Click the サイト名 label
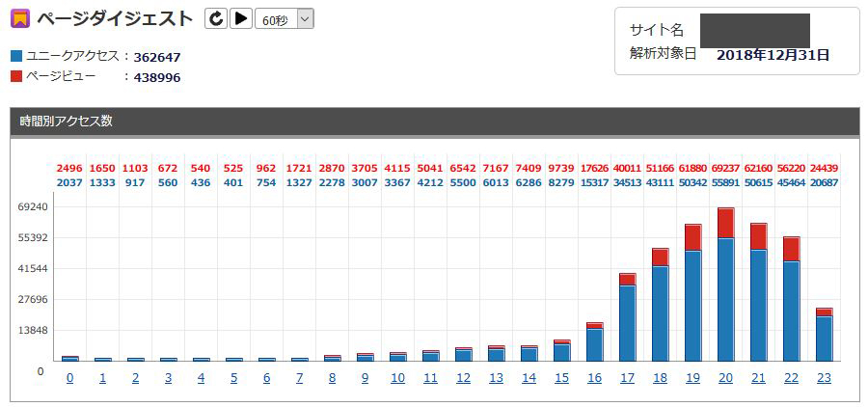This screenshot has height=407, width=868. pyautogui.click(x=657, y=29)
